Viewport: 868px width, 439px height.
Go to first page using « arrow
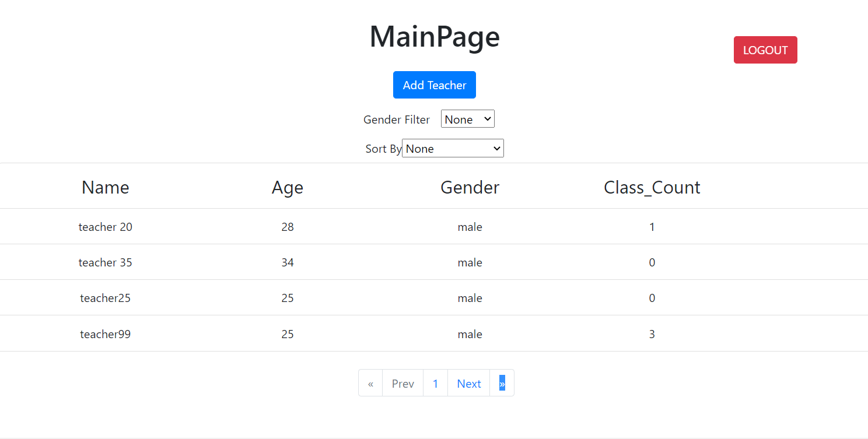370,383
